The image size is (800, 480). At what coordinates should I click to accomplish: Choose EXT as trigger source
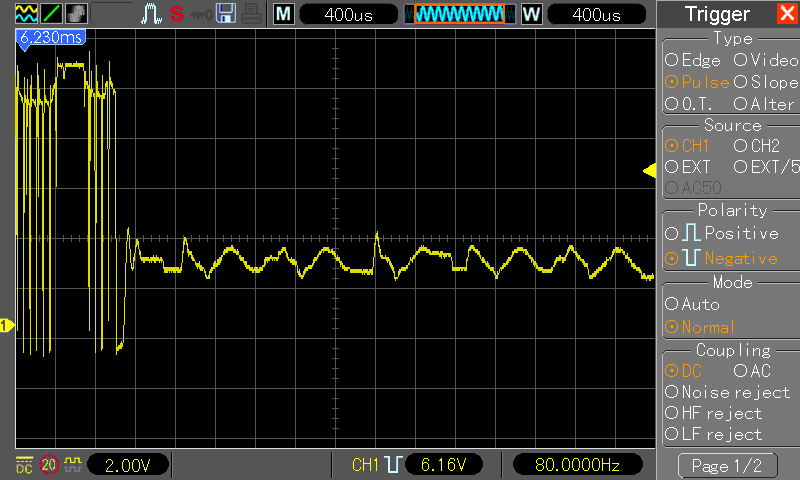(688, 167)
